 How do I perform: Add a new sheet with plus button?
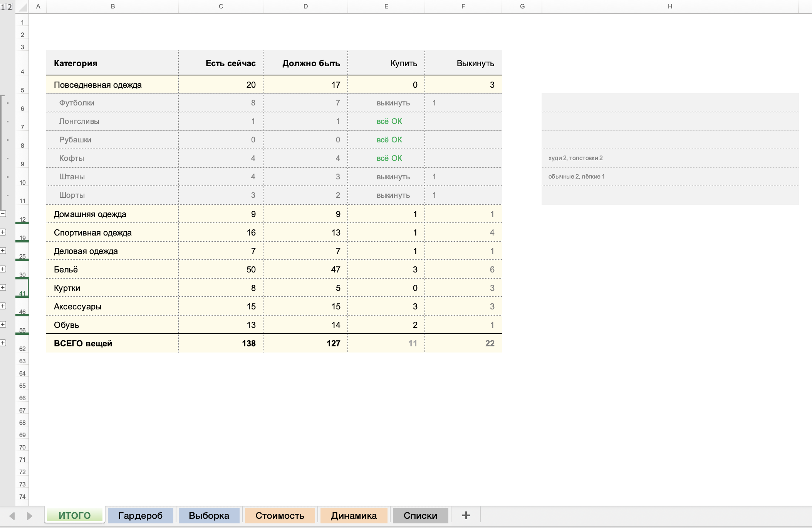point(466,515)
